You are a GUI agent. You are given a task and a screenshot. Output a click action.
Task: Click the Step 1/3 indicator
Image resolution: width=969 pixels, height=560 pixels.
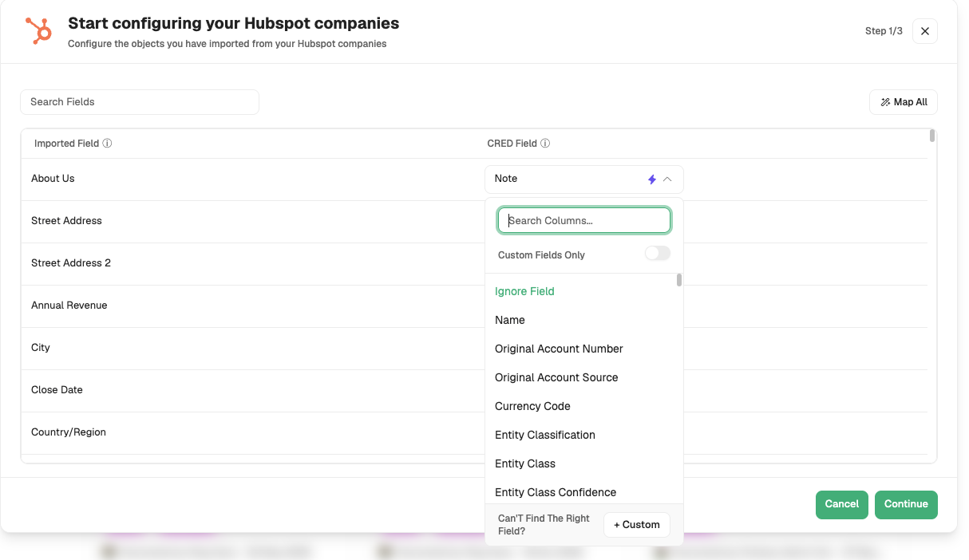pyautogui.click(x=884, y=31)
